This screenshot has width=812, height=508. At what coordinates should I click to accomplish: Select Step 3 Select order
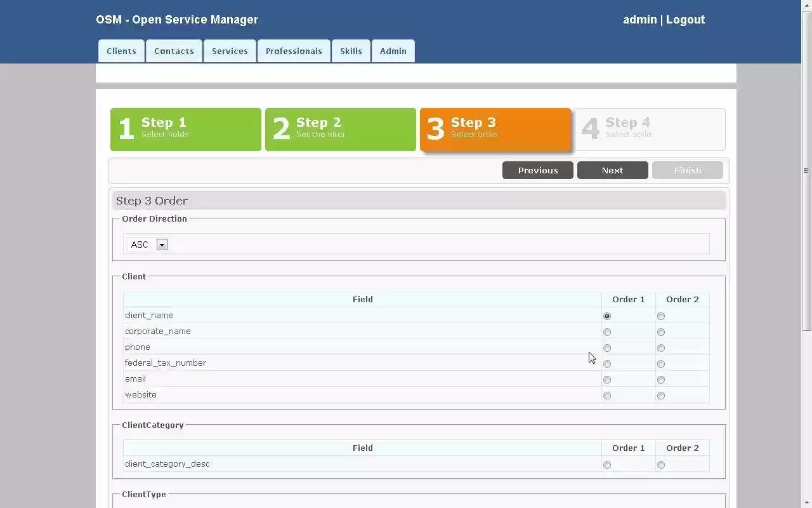tap(495, 130)
